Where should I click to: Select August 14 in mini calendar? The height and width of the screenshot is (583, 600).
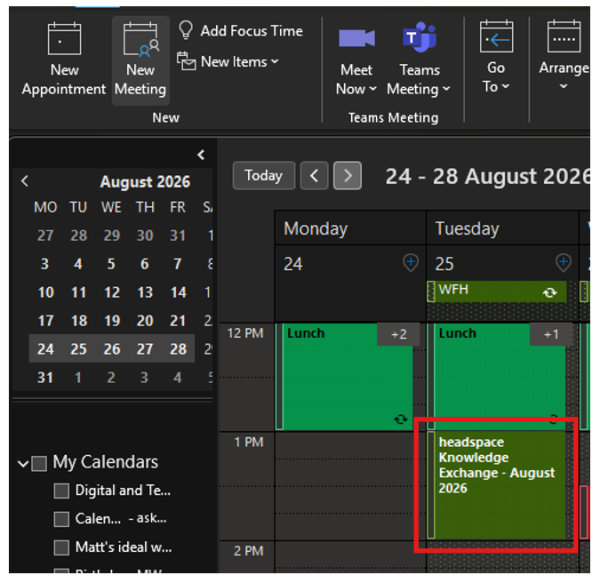click(x=178, y=292)
